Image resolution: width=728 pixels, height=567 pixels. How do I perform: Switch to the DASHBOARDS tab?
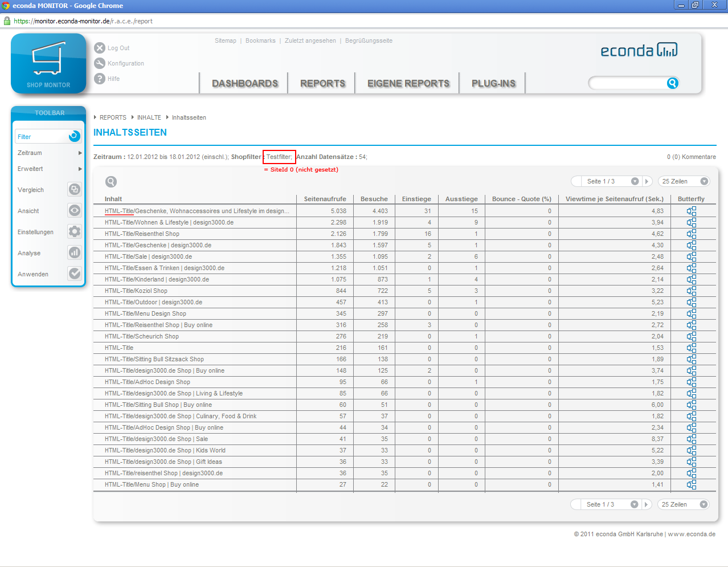tap(245, 83)
